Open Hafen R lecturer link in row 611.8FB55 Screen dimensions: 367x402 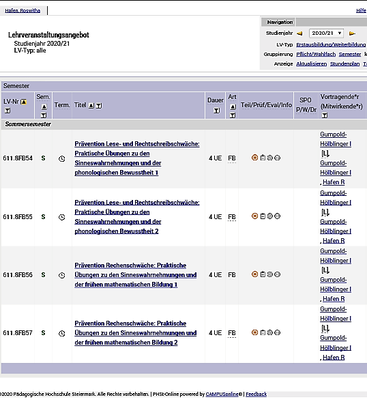334,241
